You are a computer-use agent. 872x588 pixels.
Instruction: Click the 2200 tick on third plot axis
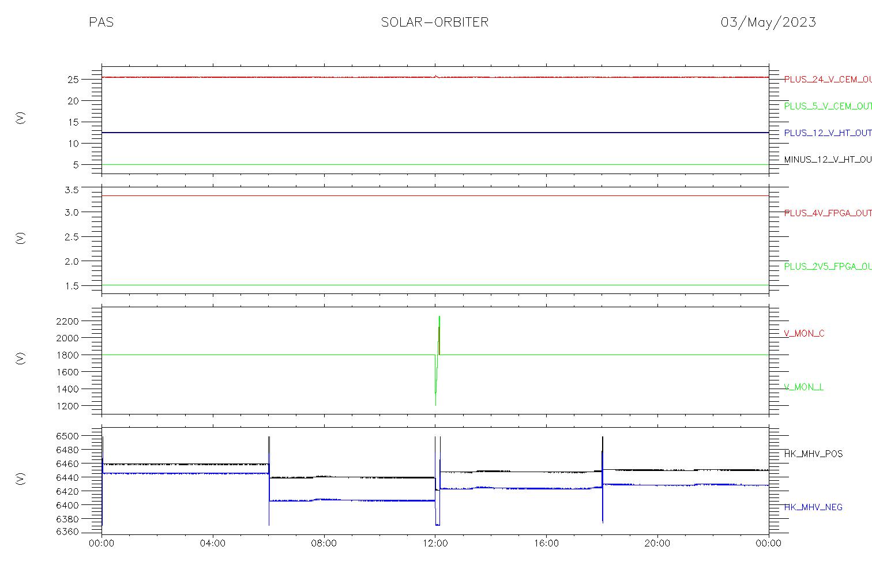tap(67, 321)
